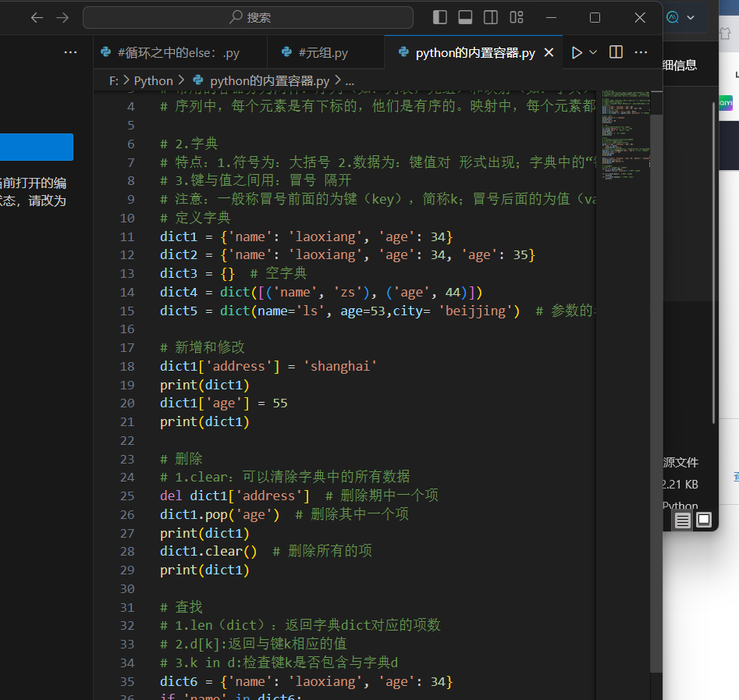Click the forward navigation arrow
Image resolution: width=739 pixels, height=700 pixels.
tap(63, 17)
